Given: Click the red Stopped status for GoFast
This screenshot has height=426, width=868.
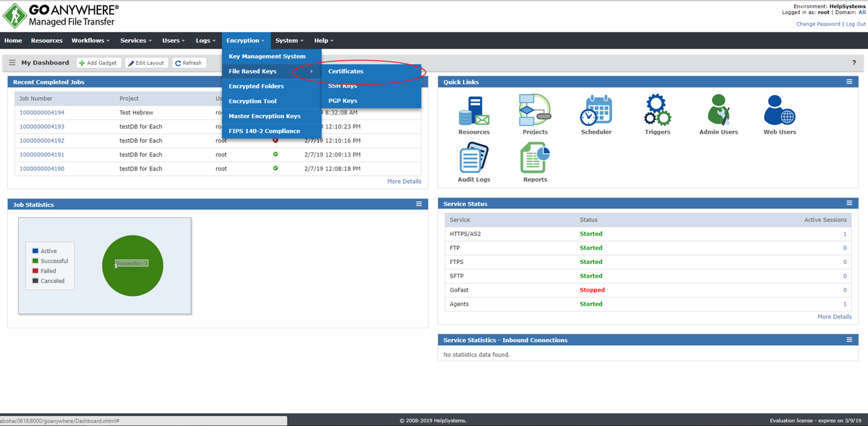Looking at the screenshot, I should pos(592,290).
